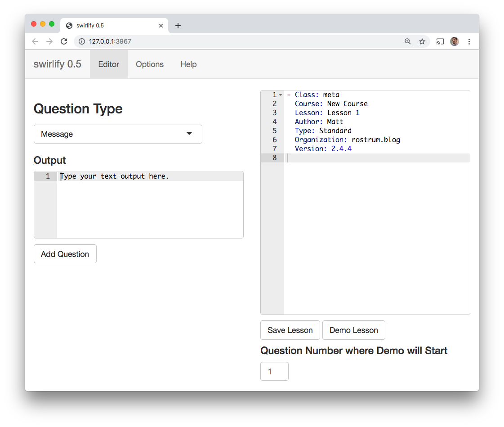Select Message from the question type selector
504x427 pixels.
click(118, 134)
